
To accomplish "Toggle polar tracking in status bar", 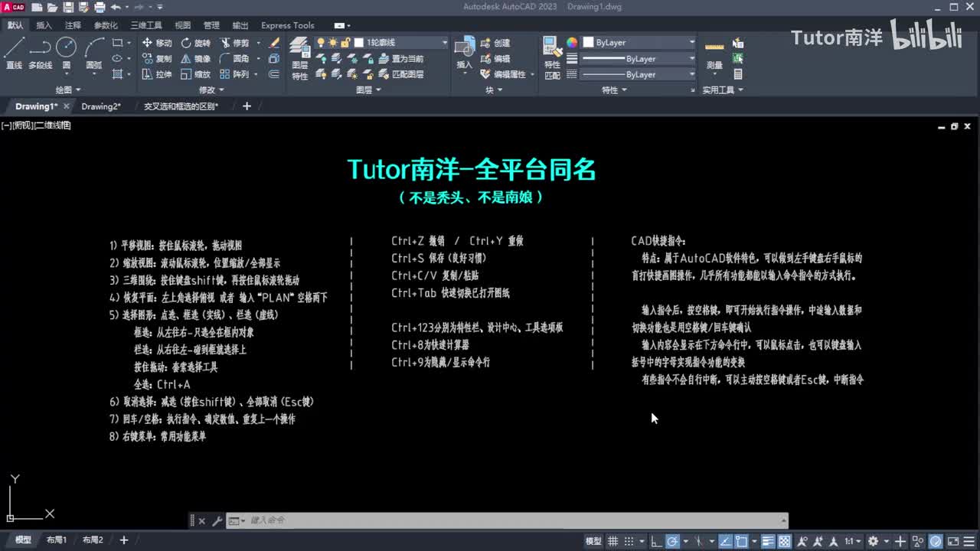I will click(673, 541).
